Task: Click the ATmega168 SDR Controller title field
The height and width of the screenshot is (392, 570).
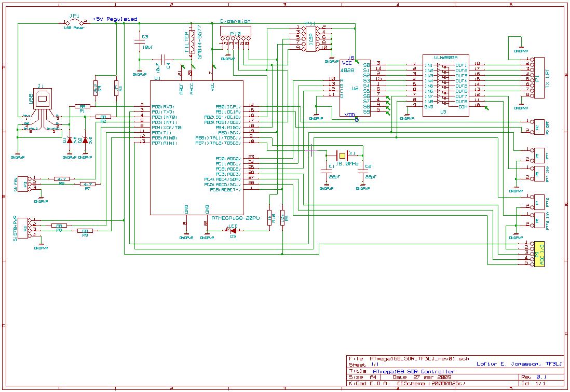Action: pos(414,371)
